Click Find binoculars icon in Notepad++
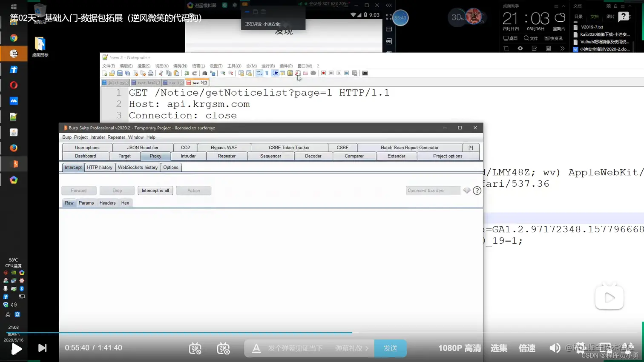 [x=205, y=73]
